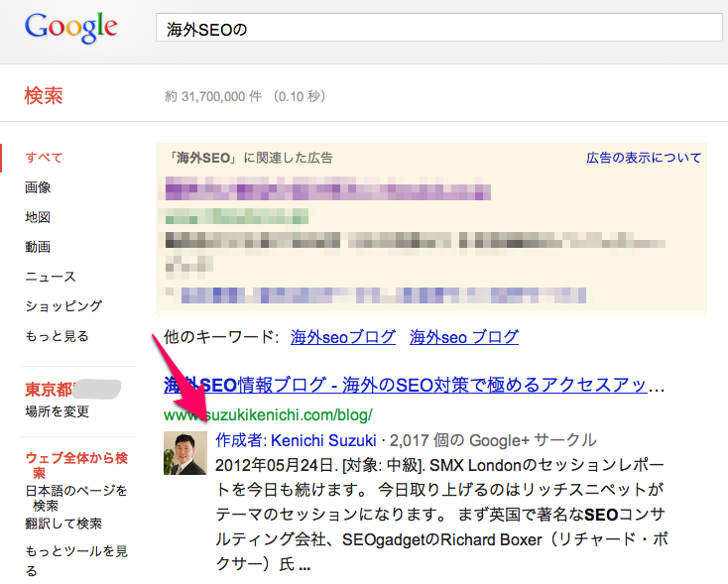Select ウェブ全体から検索 option
The width and height of the screenshot is (728, 584).
[x=76, y=465]
